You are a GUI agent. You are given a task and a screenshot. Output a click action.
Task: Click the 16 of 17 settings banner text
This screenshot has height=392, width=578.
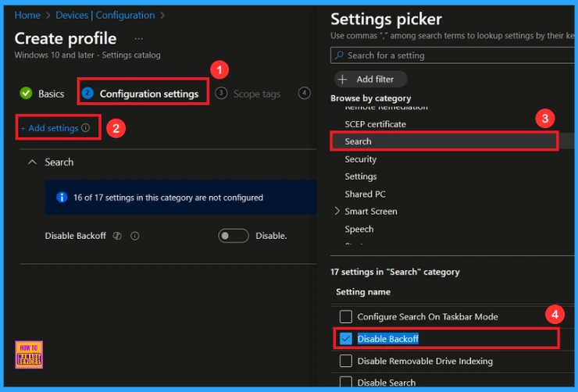click(168, 198)
